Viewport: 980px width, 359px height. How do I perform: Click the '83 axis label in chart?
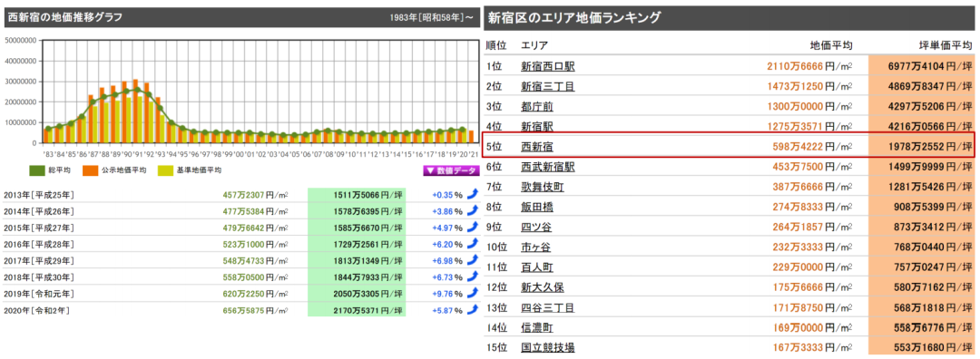[x=48, y=153]
